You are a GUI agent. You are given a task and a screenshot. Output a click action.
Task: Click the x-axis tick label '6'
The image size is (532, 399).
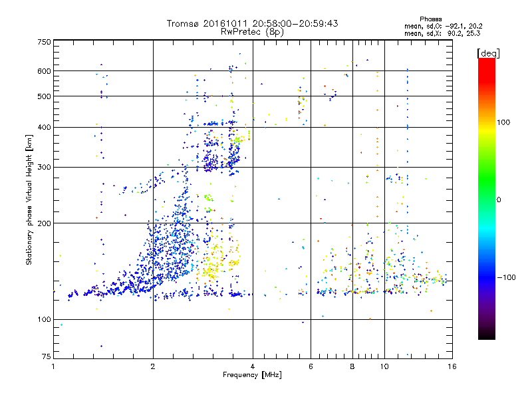coord(311,366)
